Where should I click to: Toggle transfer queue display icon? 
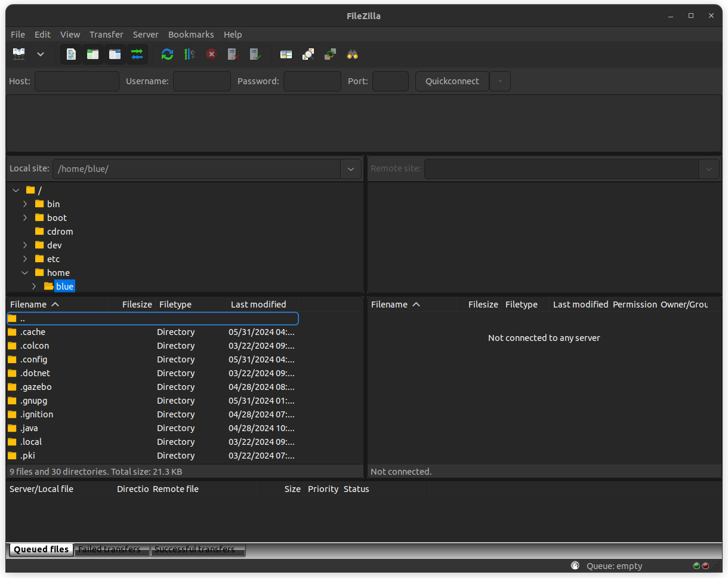coord(137,54)
